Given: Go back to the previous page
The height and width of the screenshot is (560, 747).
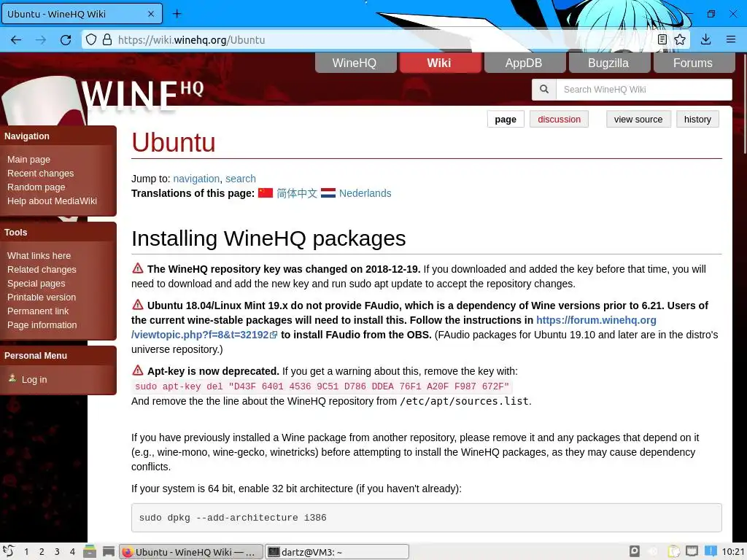Looking at the screenshot, I should [16, 40].
